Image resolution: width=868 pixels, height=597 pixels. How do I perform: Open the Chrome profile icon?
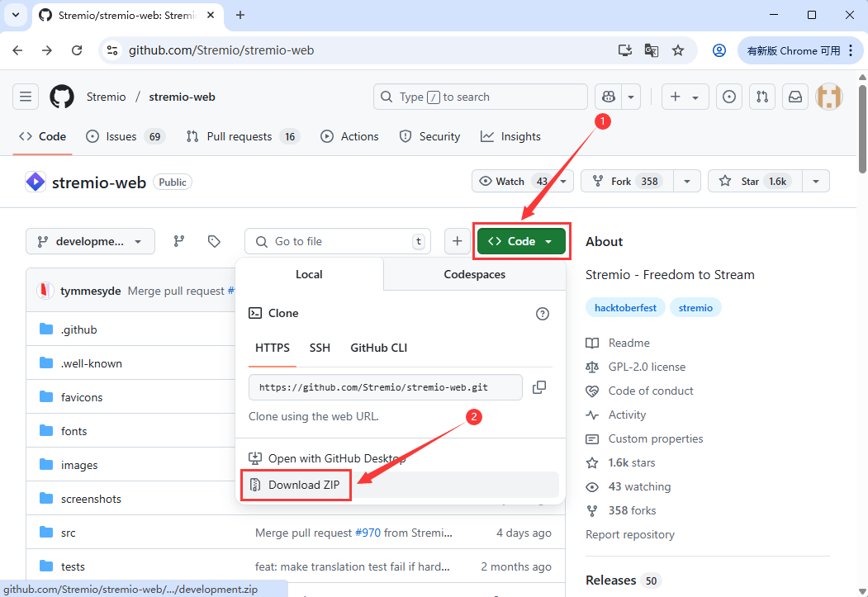(x=719, y=50)
